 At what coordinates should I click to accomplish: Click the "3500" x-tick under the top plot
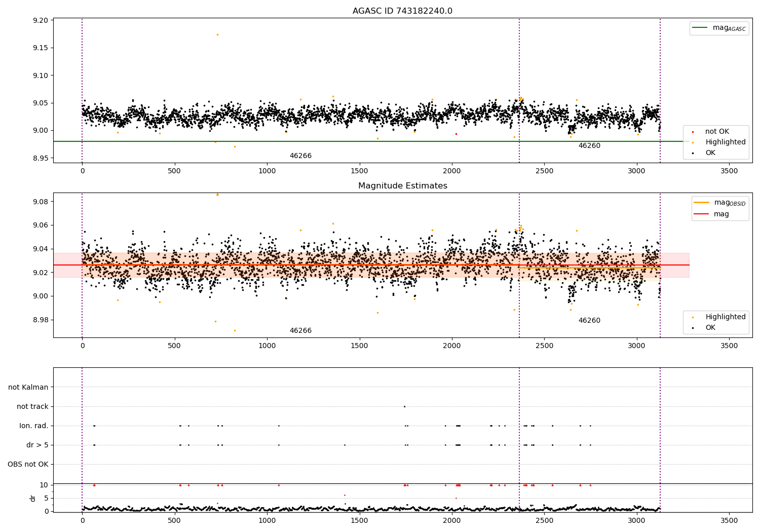click(729, 171)
